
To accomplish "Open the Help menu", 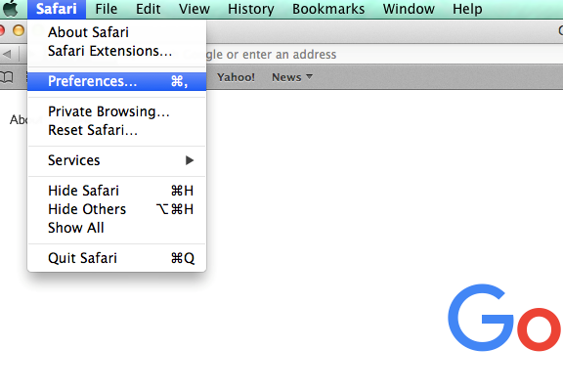I will tap(467, 9).
